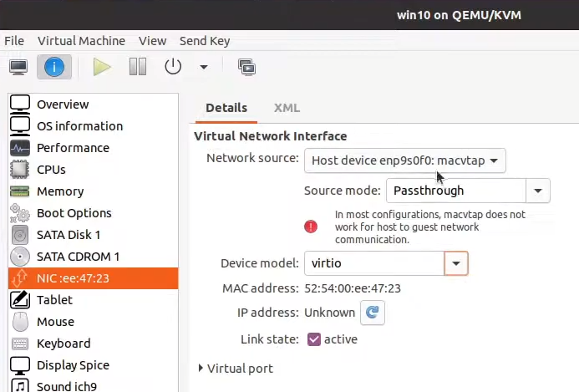Start the VM with the play icon
Viewport: 579px width, 392px height.
102,67
